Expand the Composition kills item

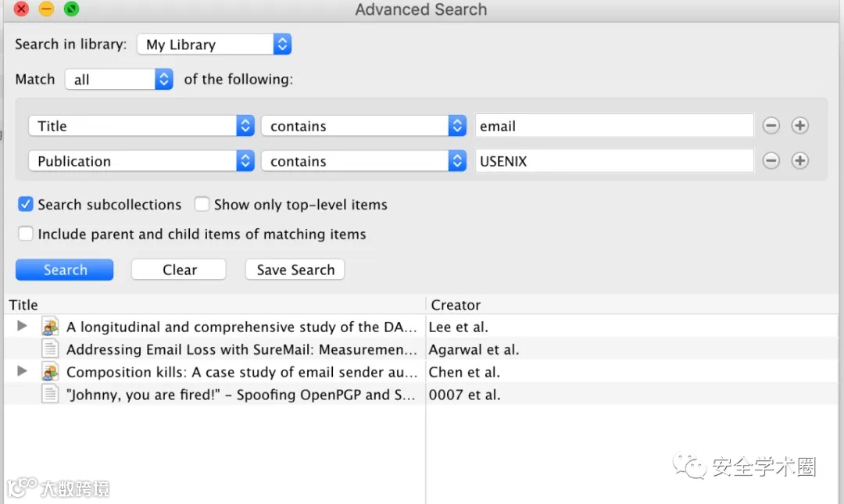point(22,371)
